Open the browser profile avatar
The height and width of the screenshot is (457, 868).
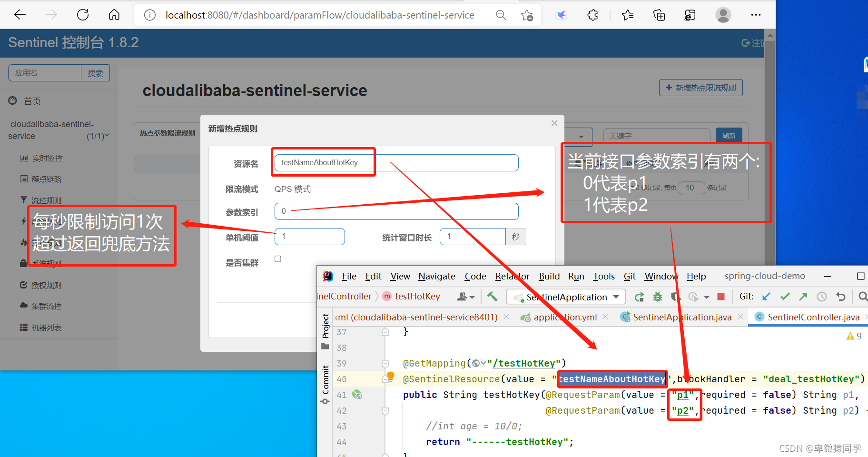723,15
